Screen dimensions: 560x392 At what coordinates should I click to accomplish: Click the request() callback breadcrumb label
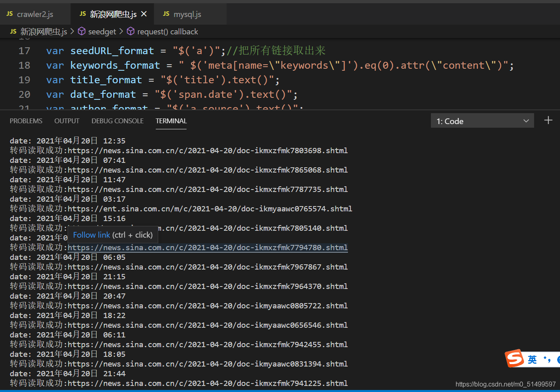168,32
